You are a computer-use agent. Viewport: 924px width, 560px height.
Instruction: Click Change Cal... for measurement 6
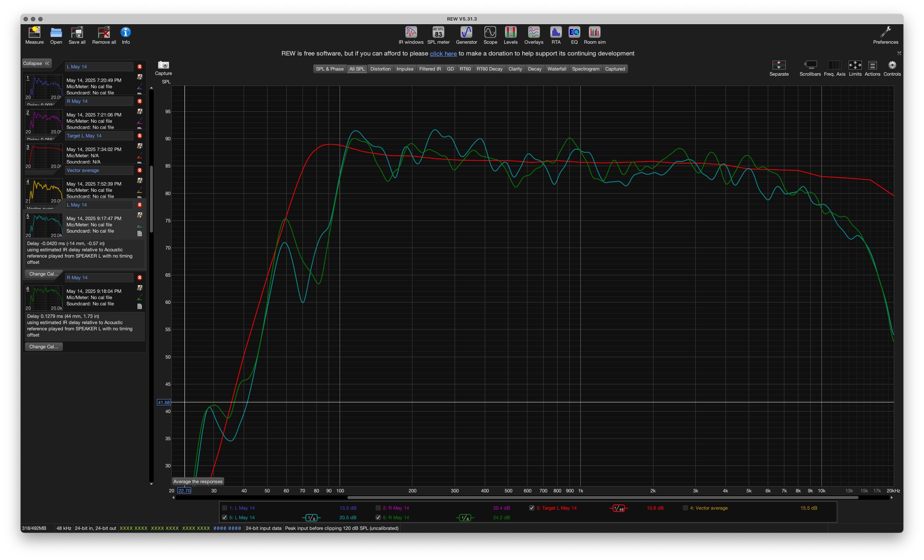(x=43, y=347)
